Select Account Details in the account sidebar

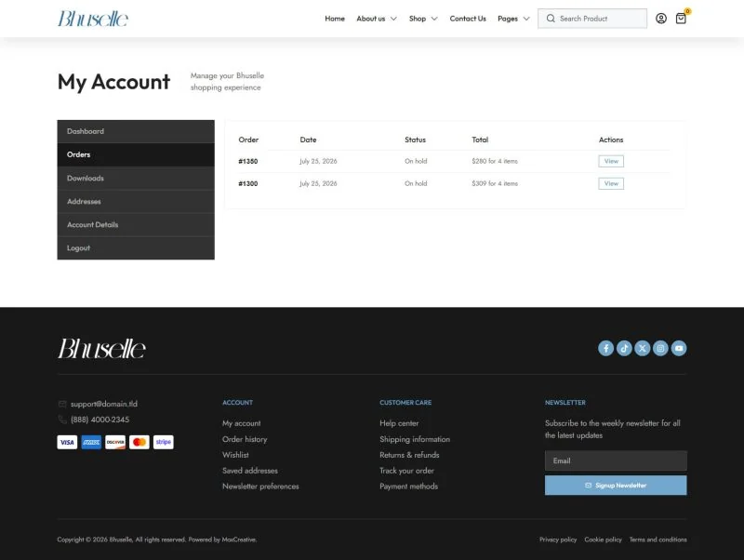click(x=136, y=224)
